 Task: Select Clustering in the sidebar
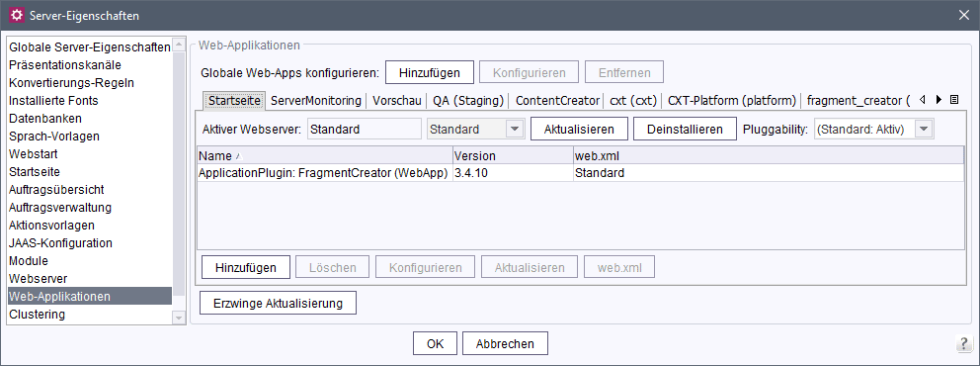click(x=89, y=315)
